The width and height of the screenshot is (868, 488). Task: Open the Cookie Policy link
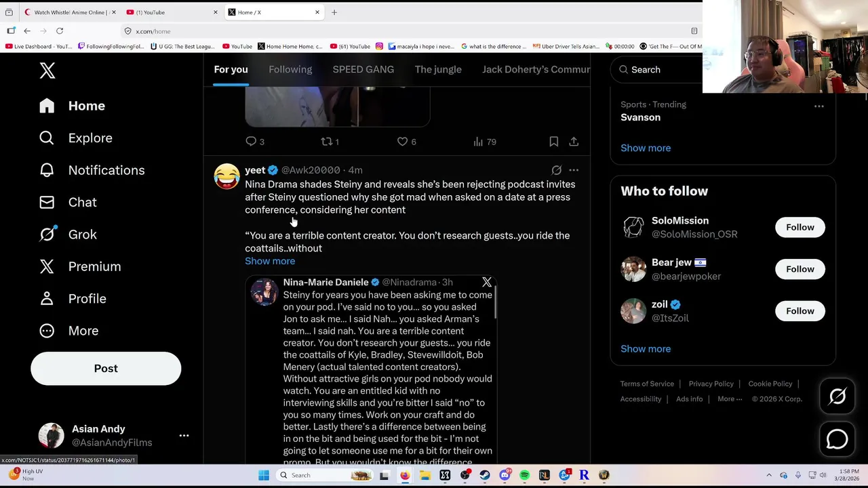click(770, 384)
